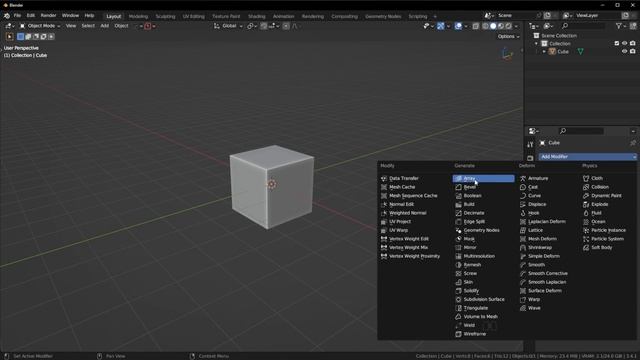Viewport: 640px width, 360px height.
Task: Click the Weld modifier icon
Action: tap(458, 325)
